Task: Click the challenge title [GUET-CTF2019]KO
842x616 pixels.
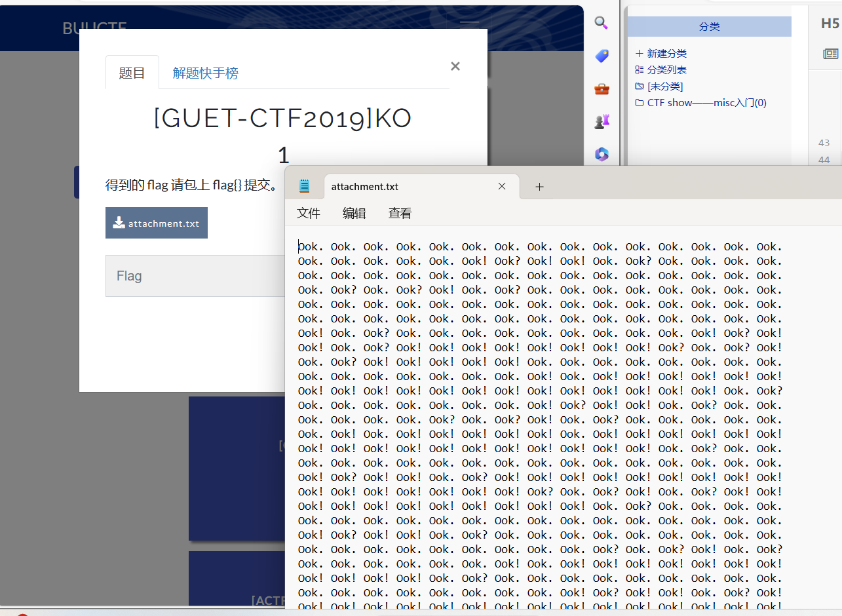Action: [x=282, y=119]
